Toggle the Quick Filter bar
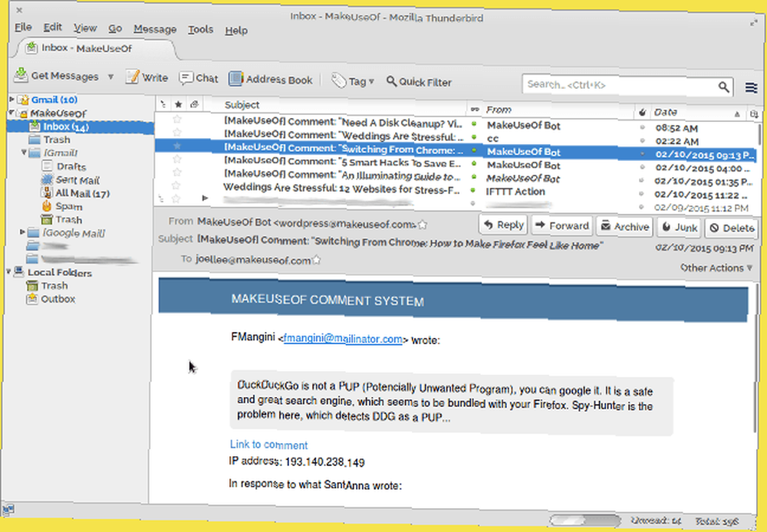Screen dimensions: 767x532 tap(419, 82)
